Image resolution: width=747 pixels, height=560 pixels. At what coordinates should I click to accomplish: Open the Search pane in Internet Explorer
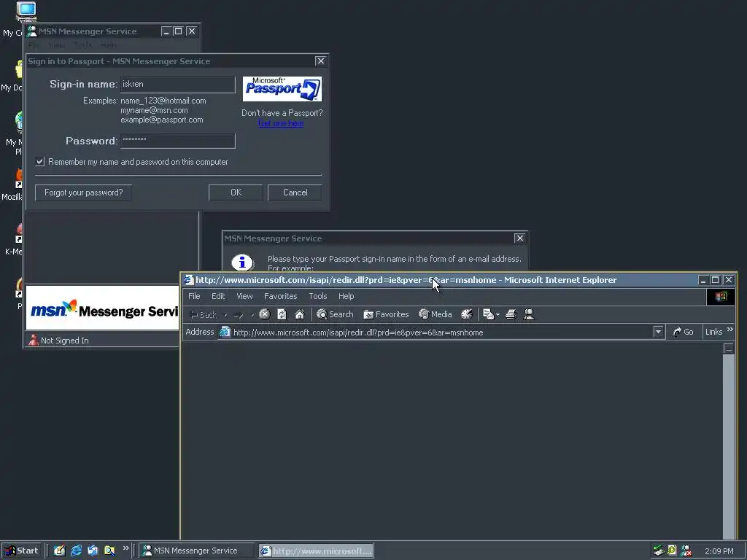[x=335, y=314]
